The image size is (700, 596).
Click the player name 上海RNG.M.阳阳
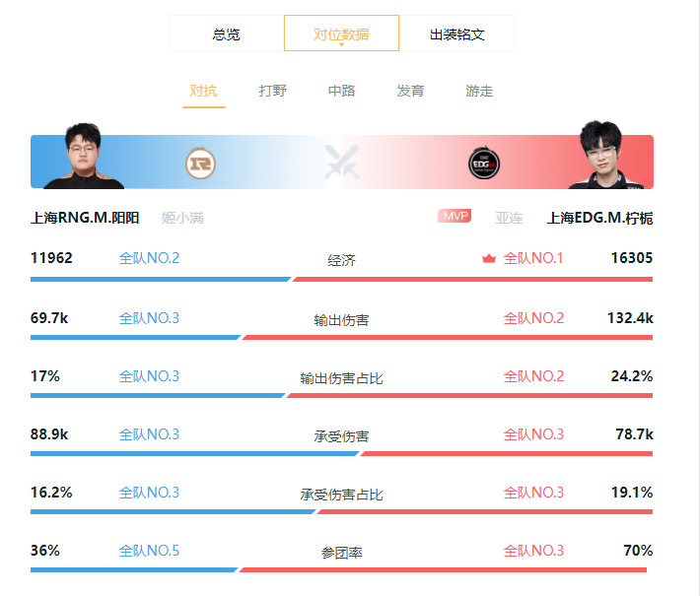[85, 218]
